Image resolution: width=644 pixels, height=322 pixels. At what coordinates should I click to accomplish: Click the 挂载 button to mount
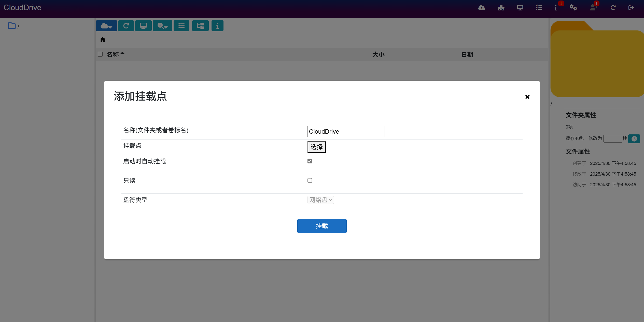pos(321,226)
